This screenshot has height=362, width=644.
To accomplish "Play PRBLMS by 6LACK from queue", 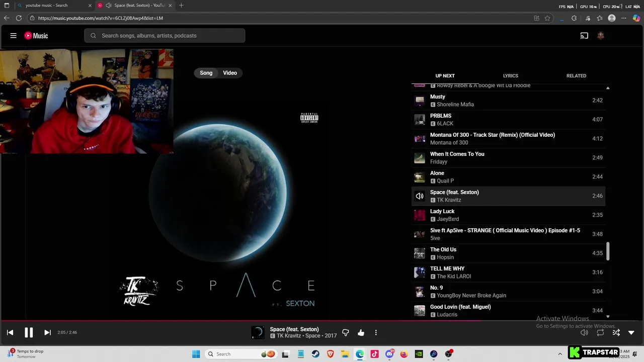I will pyautogui.click(x=508, y=120).
